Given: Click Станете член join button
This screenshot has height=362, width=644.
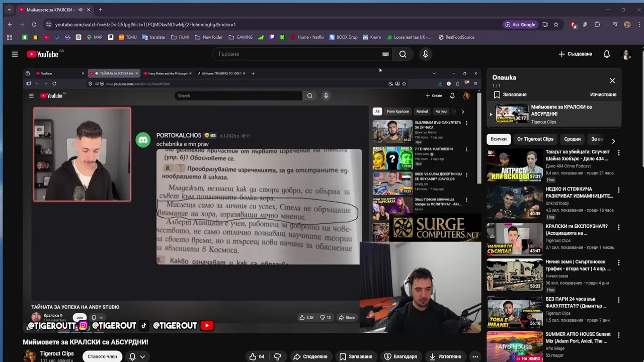Looking at the screenshot, I should pyautogui.click(x=102, y=356).
